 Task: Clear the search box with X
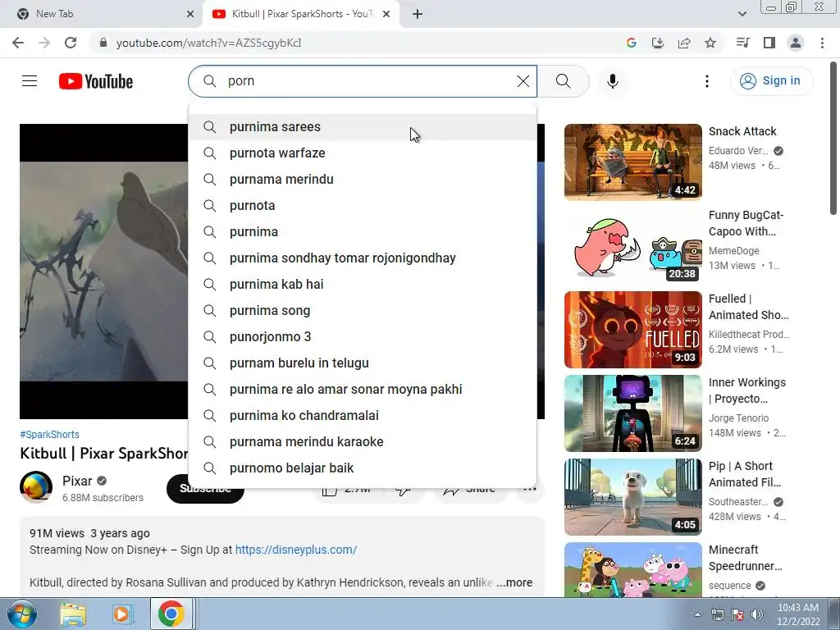[x=523, y=81]
